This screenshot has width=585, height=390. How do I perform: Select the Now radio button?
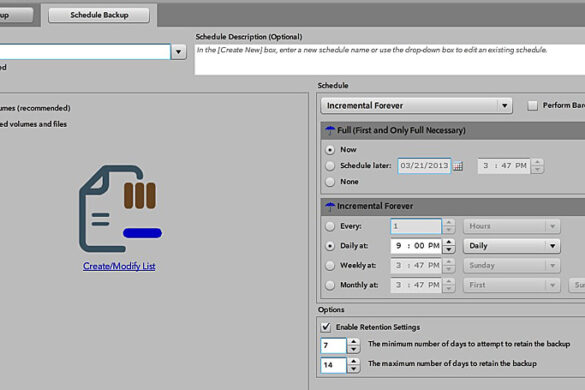[330, 150]
